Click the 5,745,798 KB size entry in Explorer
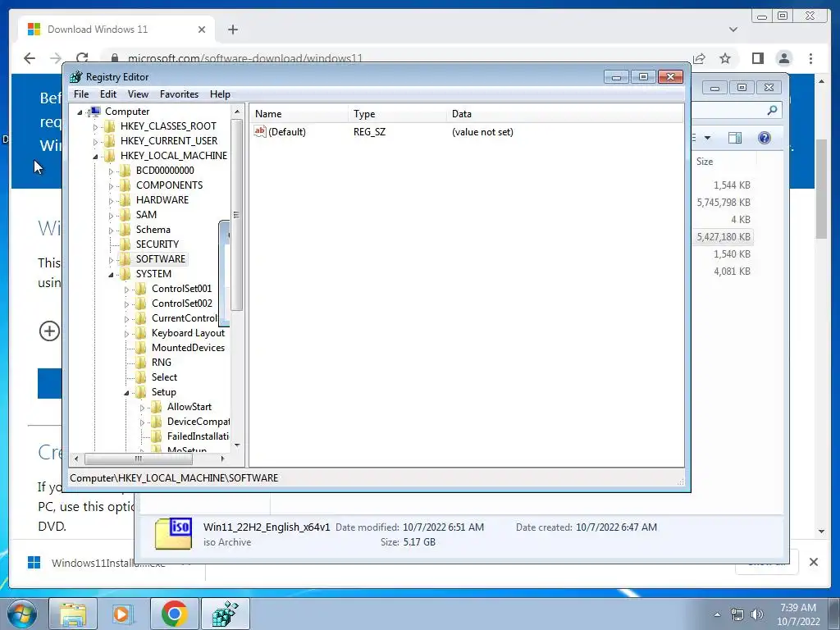The image size is (840, 630). [724, 203]
